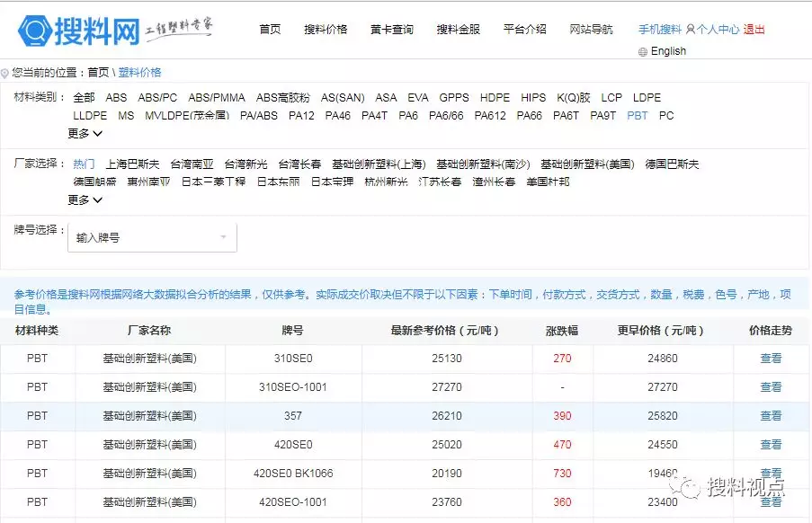812x523 pixels.
Task: Click 首页 in the breadcrumb path
Action: [x=98, y=73]
